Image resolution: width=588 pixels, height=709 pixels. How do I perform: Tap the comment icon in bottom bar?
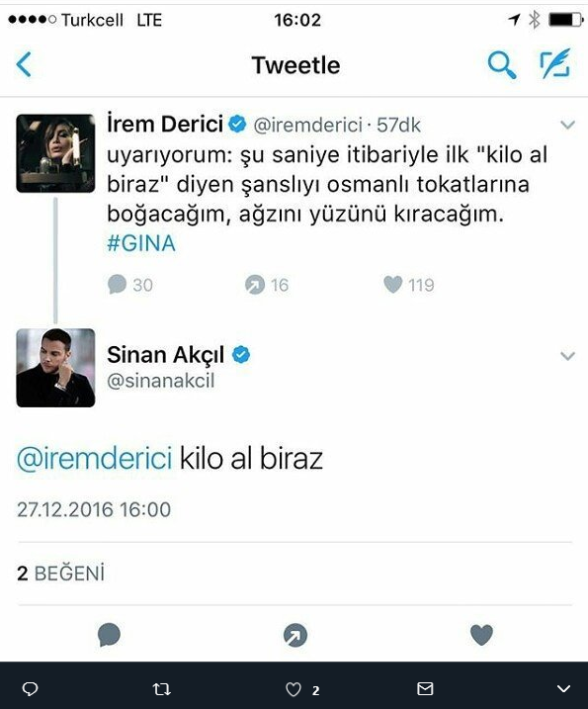[31, 688]
